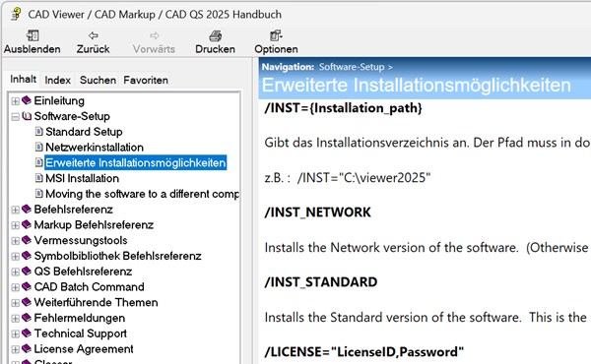Click the help icon in the title bar
This screenshot has height=364, width=591.
16,15
